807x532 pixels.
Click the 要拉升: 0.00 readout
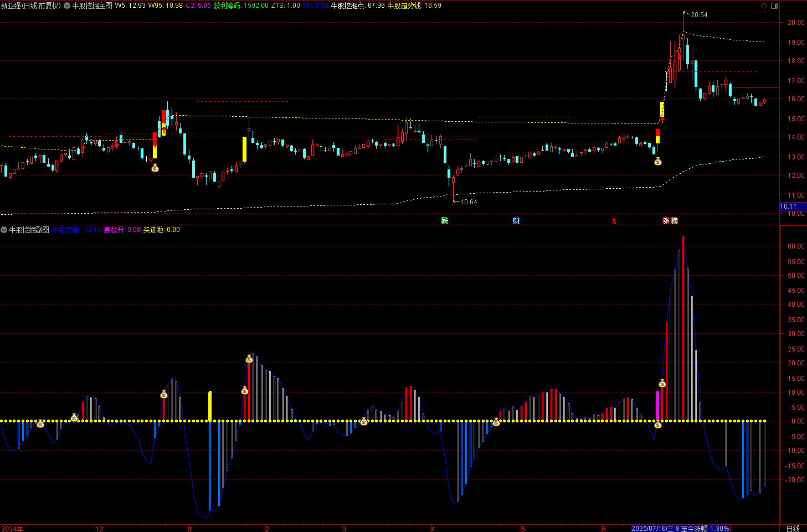122,230
